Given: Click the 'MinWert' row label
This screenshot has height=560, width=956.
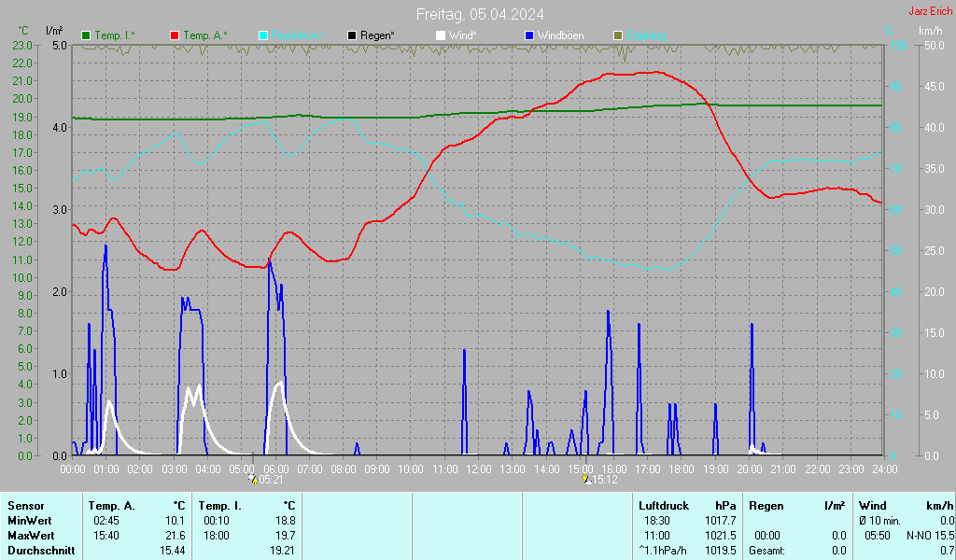Looking at the screenshot, I should click(30, 521).
